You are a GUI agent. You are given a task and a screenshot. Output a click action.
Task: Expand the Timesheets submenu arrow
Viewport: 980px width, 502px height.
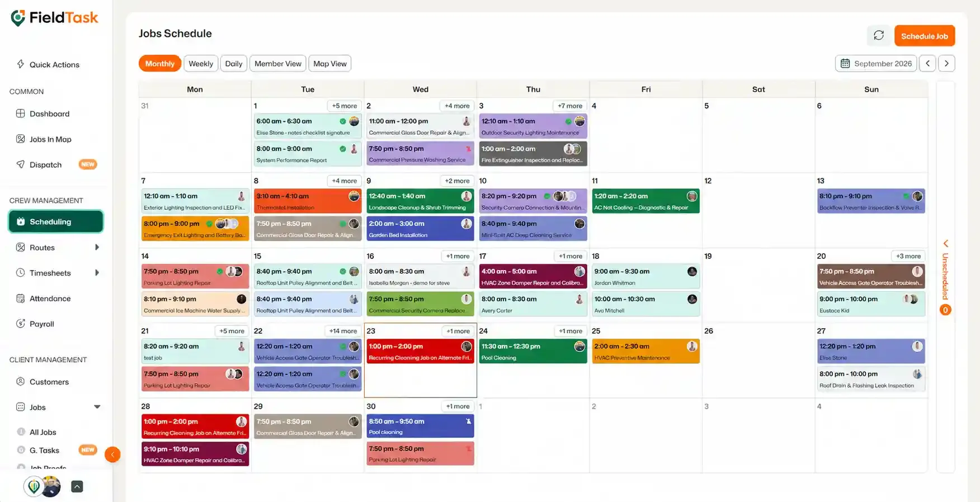coord(97,273)
